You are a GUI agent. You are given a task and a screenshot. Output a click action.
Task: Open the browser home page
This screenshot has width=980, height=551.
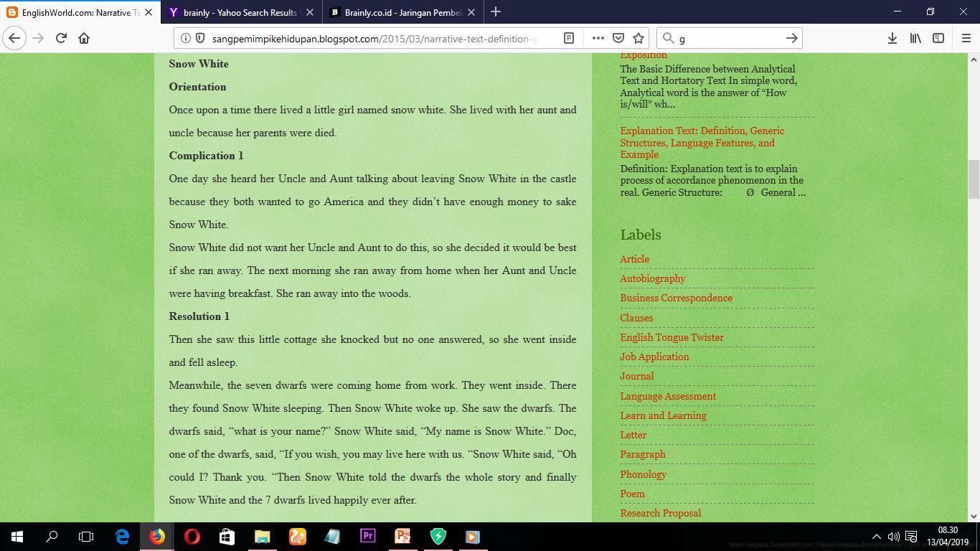84,38
